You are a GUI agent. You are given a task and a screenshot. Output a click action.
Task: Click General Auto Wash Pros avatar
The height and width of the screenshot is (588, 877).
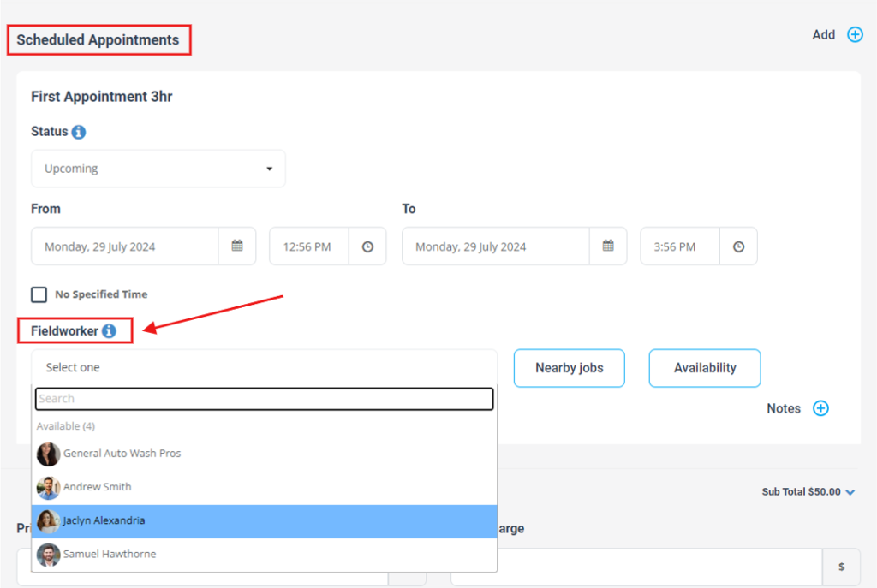coord(48,454)
